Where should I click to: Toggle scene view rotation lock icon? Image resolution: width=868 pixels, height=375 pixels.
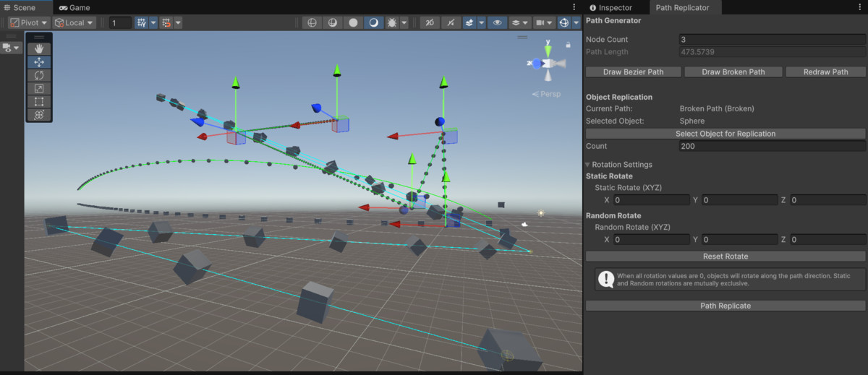click(569, 45)
